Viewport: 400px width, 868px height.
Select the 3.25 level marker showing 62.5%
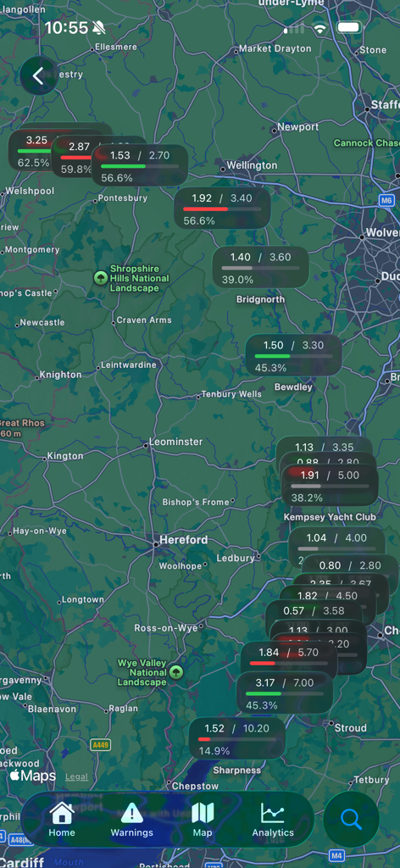click(x=31, y=151)
